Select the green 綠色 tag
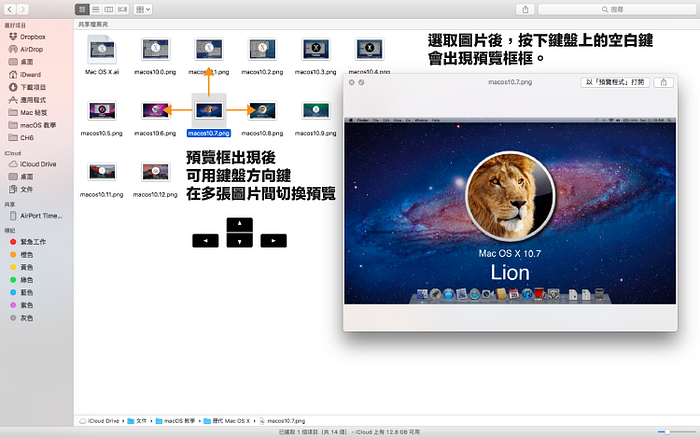Image resolution: width=700 pixels, height=438 pixels. [26, 280]
